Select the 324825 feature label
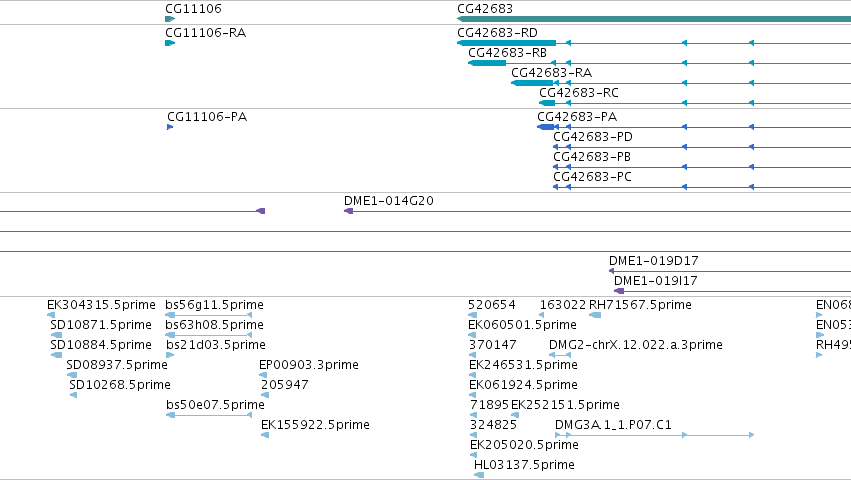Image resolution: width=851 pixels, height=480 pixels. tap(493, 425)
